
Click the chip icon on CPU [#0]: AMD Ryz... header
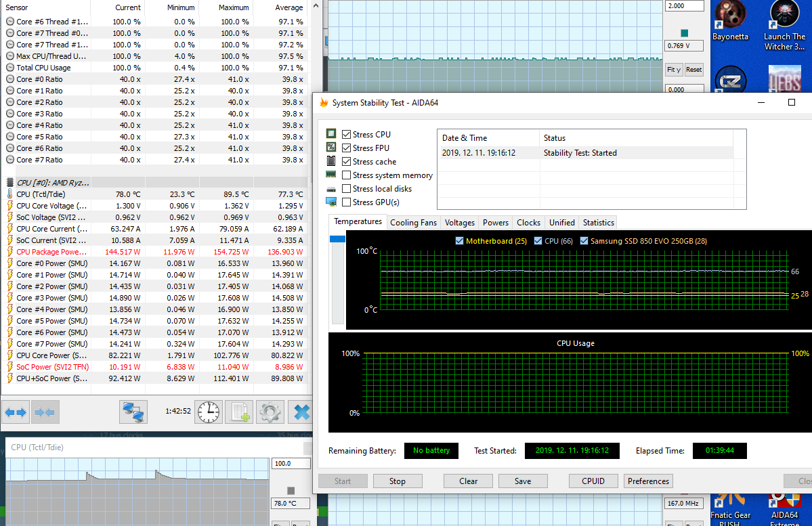tap(10, 182)
